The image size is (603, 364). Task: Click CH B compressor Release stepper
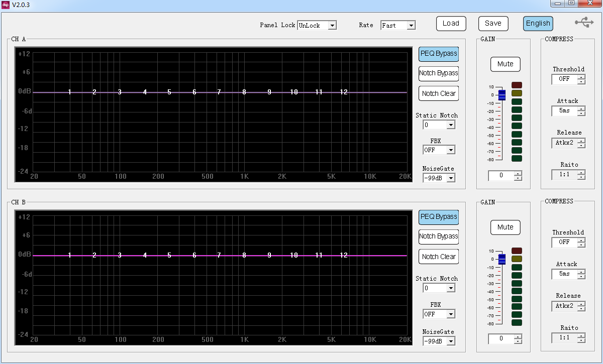click(581, 306)
